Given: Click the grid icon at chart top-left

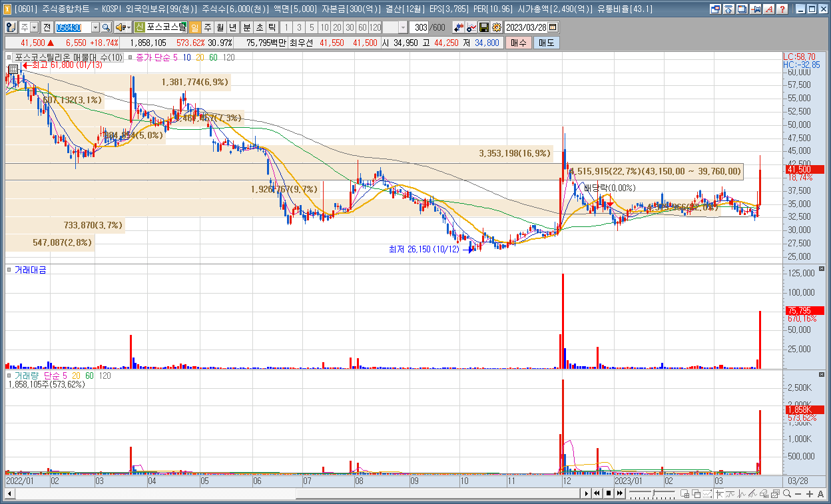Looking at the screenshot, I should coord(13,69).
